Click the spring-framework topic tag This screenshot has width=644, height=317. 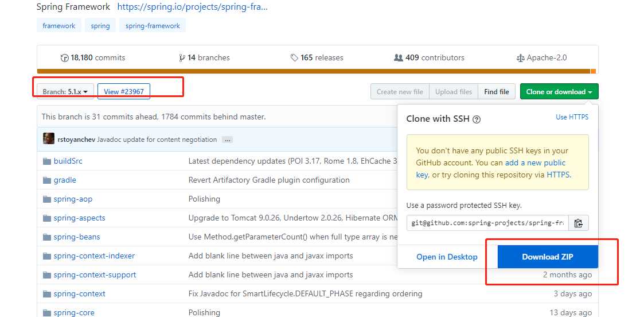(x=153, y=25)
